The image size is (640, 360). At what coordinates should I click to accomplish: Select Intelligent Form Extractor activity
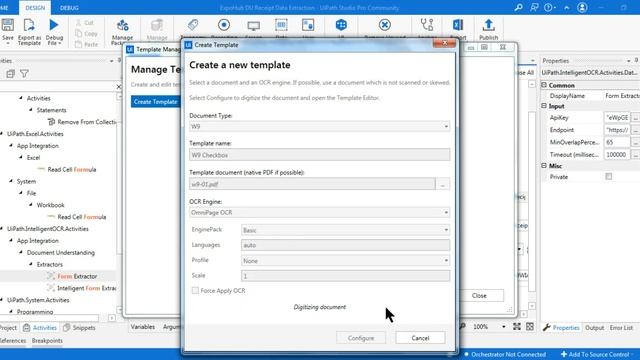81,288
